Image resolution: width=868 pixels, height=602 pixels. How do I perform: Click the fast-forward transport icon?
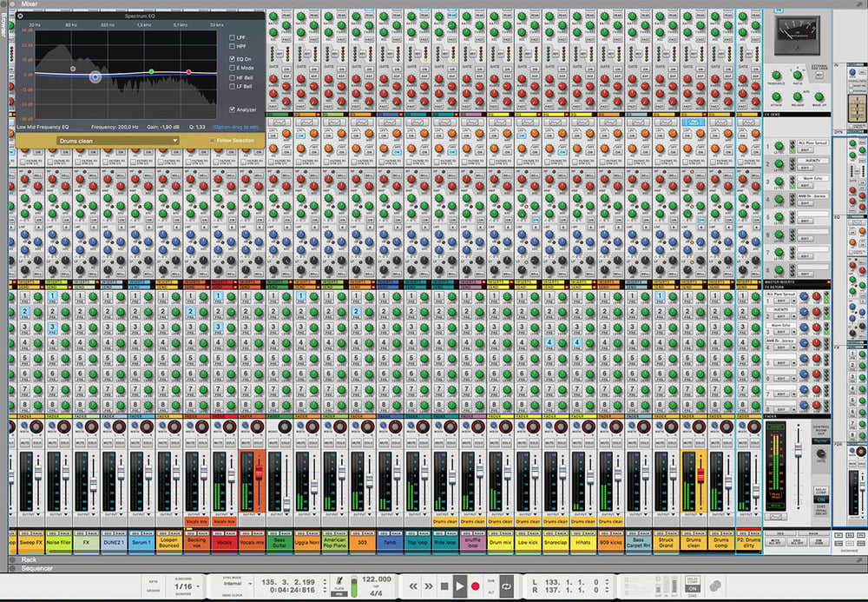click(429, 584)
